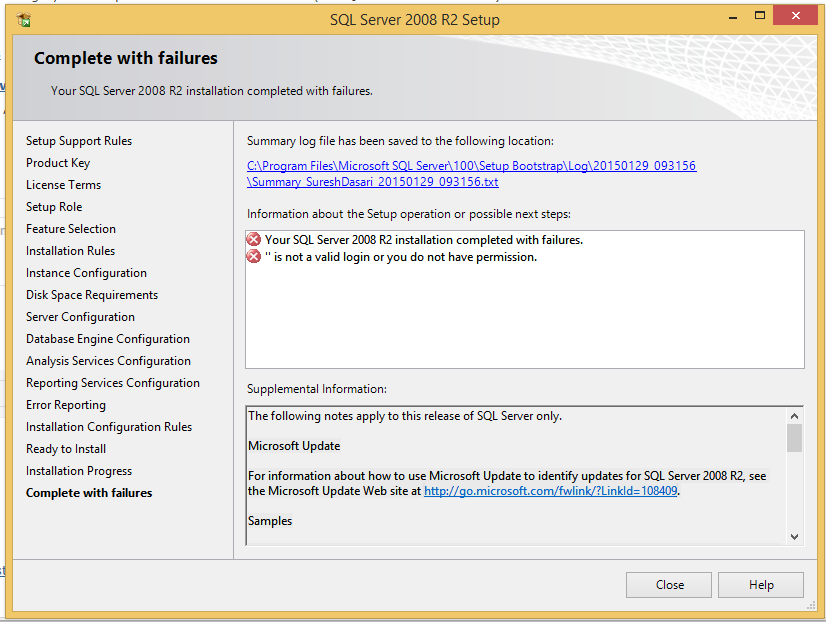Image resolution: width=826 pixels, height=622 pixels.
Task: Click the error icon beside invalid login message
Action: (254, 256)
